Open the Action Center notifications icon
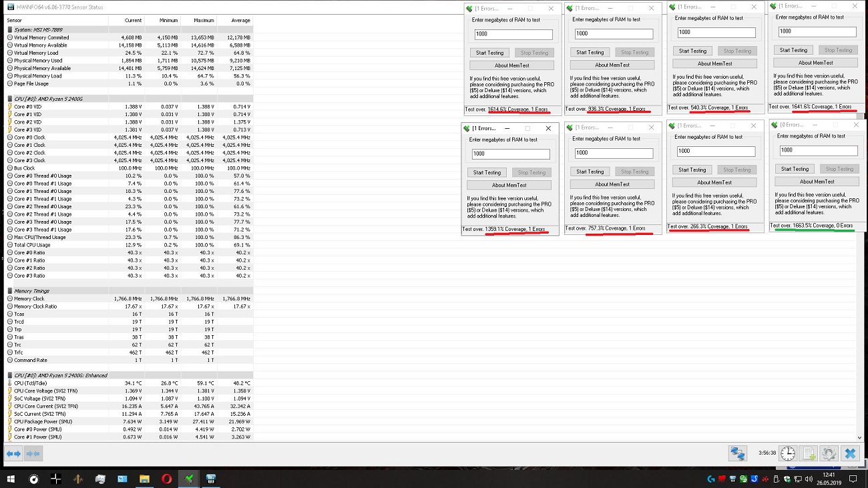 (x=853, y=479)
